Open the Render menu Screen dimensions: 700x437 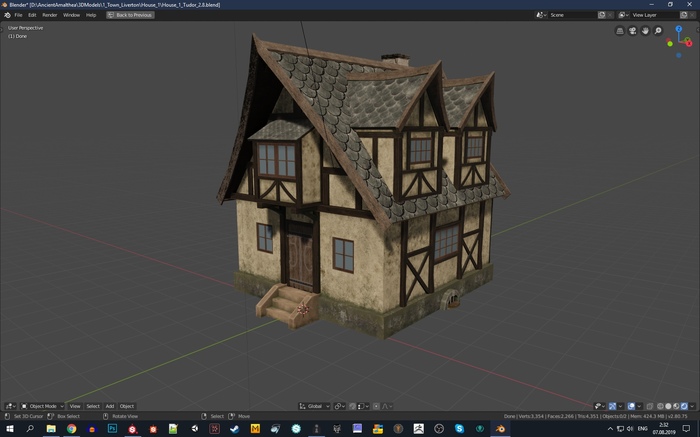pos(49,15)
